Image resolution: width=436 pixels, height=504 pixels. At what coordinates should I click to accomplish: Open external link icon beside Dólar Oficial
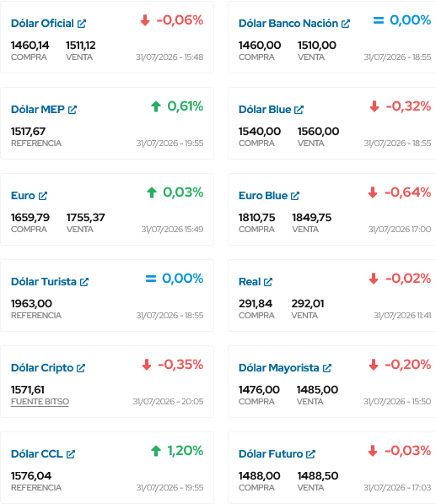[x=82, y=24]
